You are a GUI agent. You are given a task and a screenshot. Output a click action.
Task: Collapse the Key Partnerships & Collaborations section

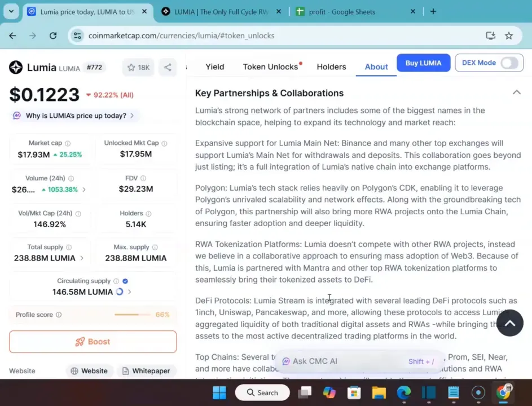click(517, 92)
